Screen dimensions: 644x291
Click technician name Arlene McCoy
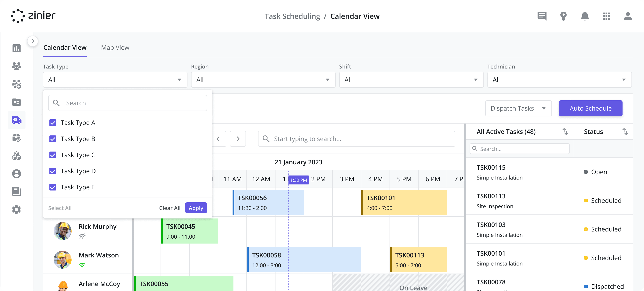[x=99, y=284]
